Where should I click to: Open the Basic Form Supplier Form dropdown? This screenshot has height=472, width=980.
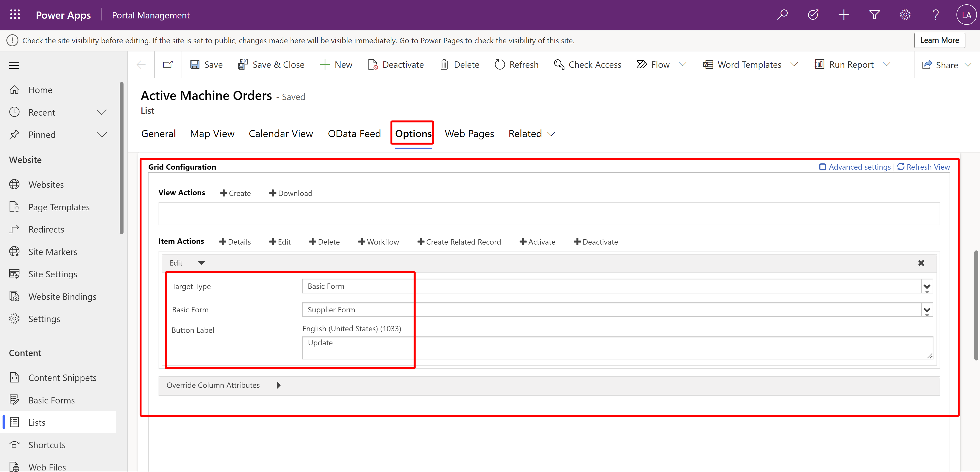coord(617,310)
